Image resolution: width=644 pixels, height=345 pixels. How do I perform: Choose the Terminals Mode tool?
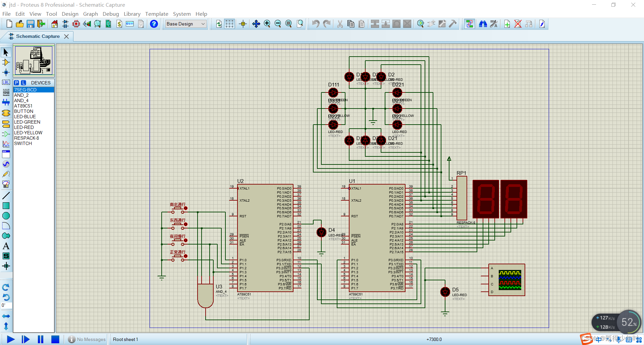pos(6,124)
